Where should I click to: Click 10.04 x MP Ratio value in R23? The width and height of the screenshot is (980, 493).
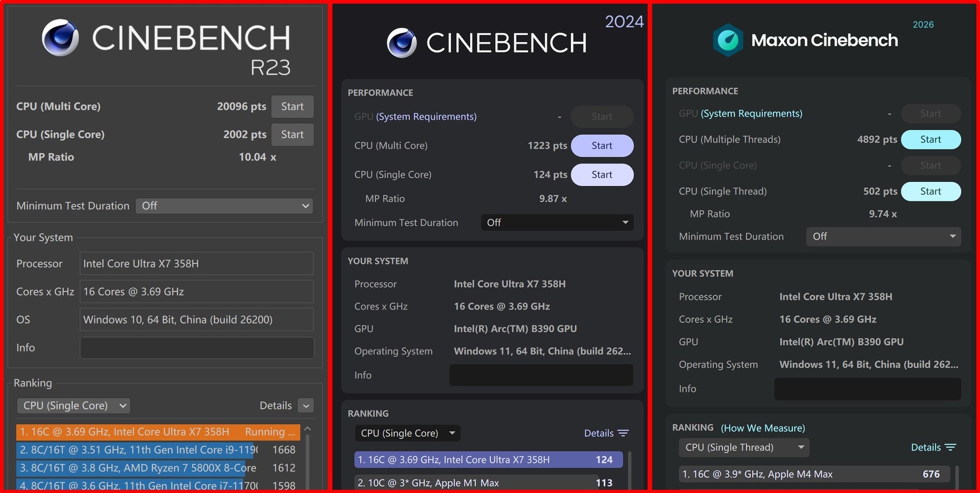258,157
